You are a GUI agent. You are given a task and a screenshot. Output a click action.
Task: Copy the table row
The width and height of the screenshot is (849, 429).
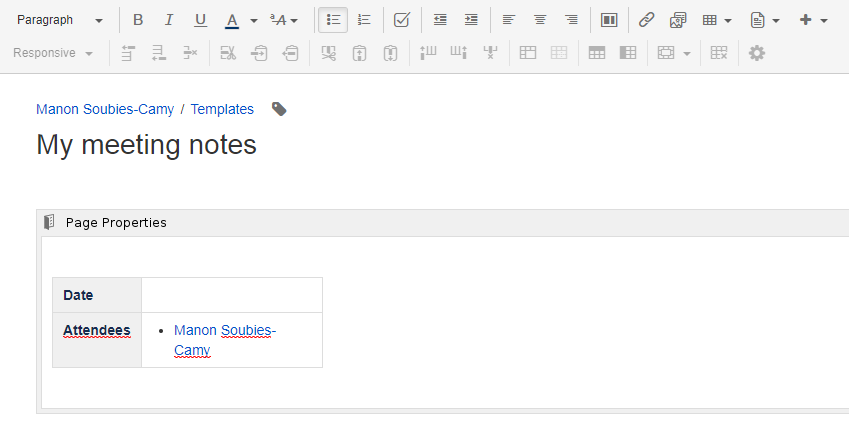pos(259,53)
